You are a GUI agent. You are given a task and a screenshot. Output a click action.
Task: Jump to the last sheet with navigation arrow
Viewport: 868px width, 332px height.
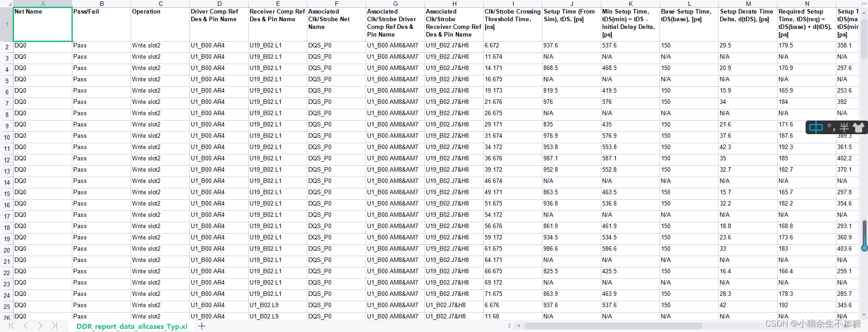54,326
